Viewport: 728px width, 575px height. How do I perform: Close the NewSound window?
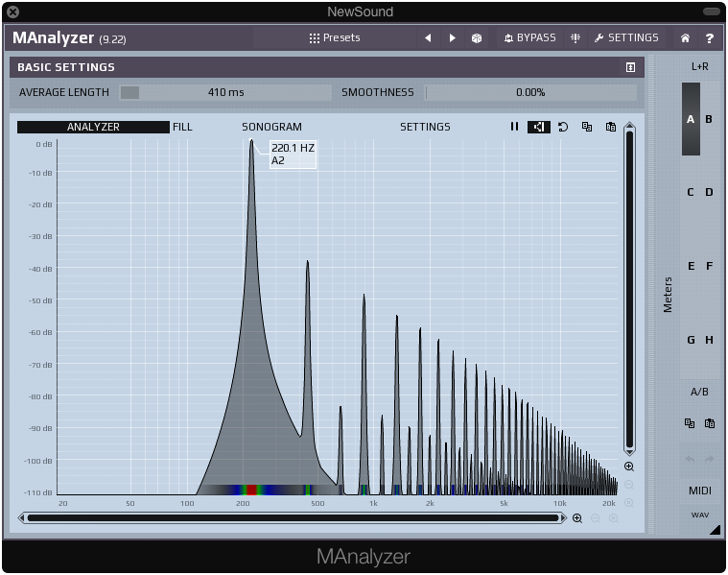(13, 12)
